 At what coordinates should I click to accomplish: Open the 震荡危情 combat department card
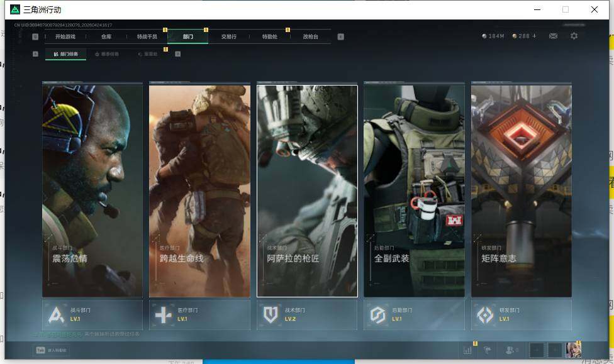(x=92, y=190)
